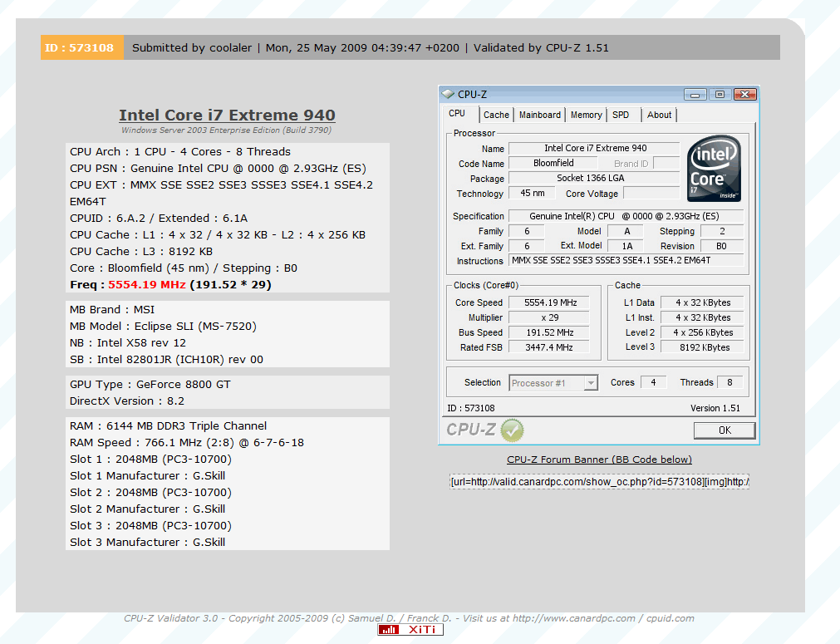The width and height of the screenshot is (840, 644).
Task: Click the OK button
Action: pyautogui.click(x=725, y=430)
